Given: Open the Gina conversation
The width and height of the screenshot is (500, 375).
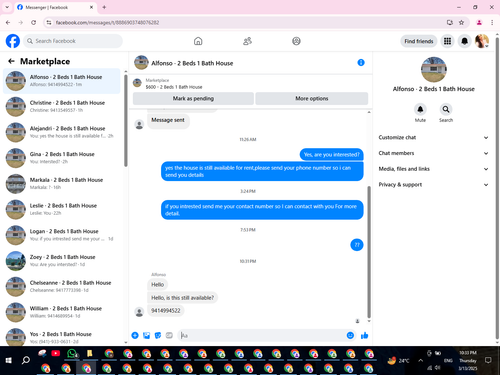Looking at the screenshot, I should [62, 158].
